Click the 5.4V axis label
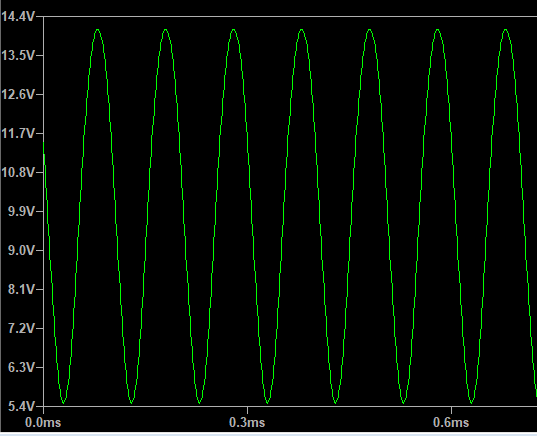 21,407
